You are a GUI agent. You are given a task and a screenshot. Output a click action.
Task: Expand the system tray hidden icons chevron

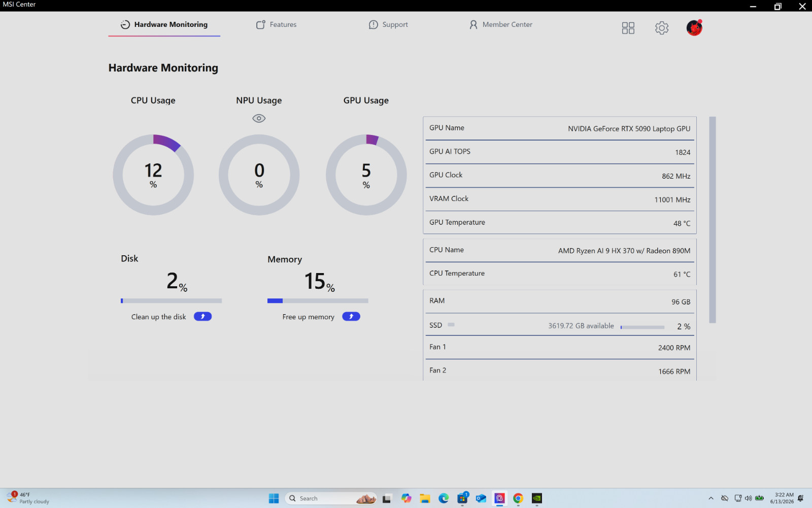(x=711, y=498)
